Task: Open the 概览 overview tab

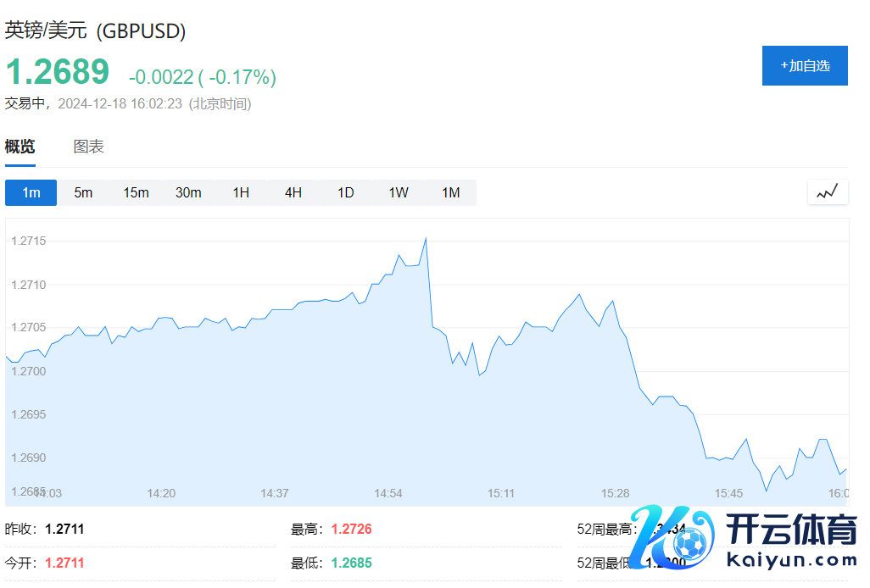Action: tap(20, 147)
